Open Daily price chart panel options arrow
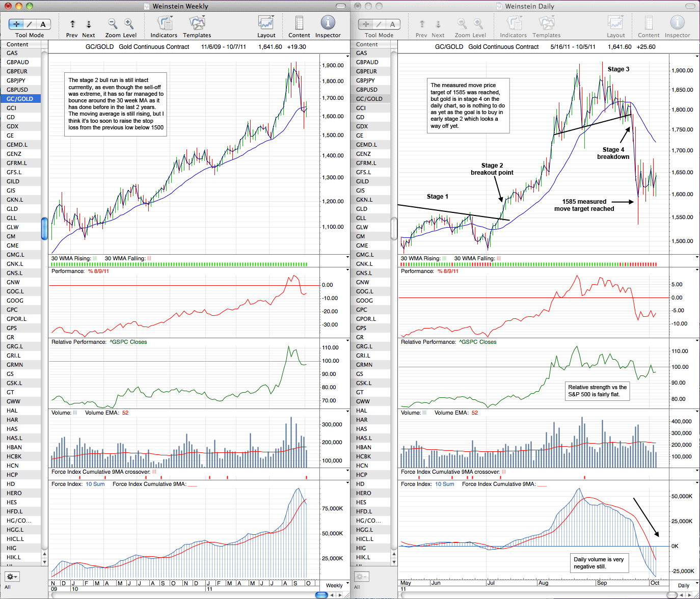This screenshot has height=599, width=700. (x=697, y=56)
